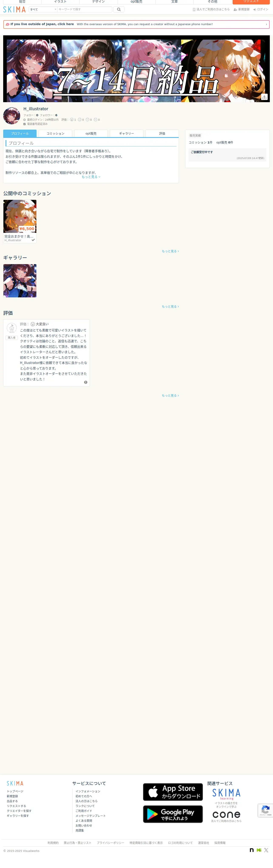Open the ¥6,500 commission thumbnail
This screenshot has height=868, width=273.
point(20,216)
